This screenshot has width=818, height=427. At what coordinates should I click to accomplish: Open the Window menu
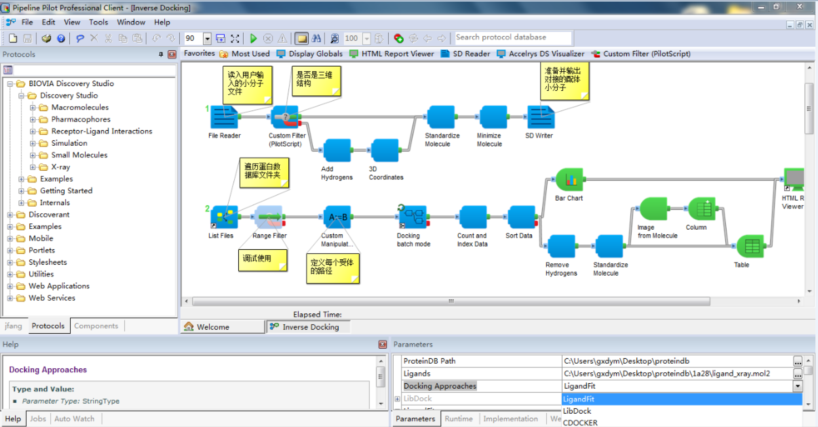click(131, 22)
